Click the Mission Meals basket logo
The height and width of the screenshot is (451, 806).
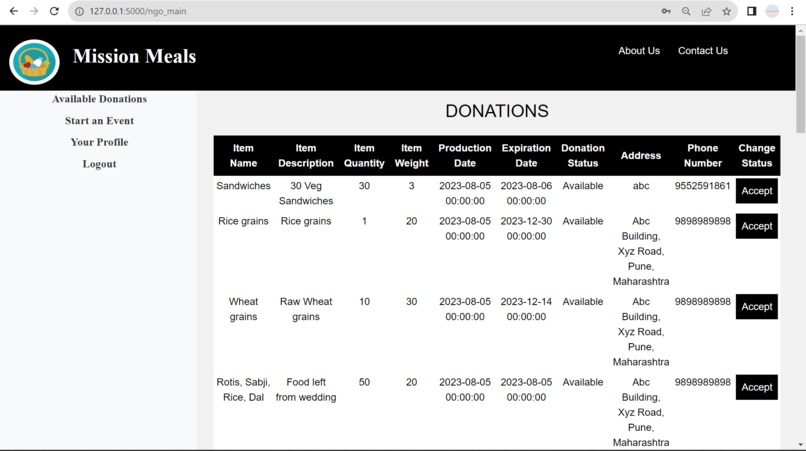point(34,62)
